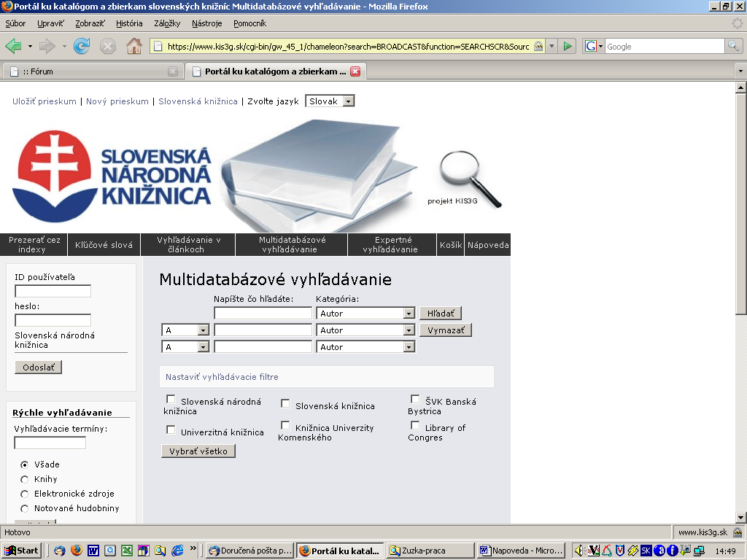
Task: Tick the Univerzitná knižnica checkbox
Action: pos(171,430)
